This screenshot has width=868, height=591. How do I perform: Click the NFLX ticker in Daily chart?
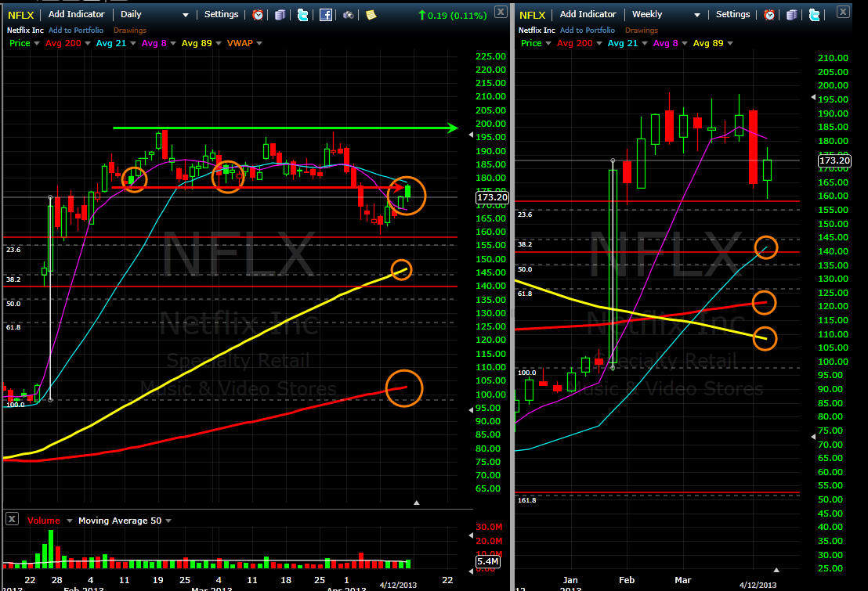[21, 15]
